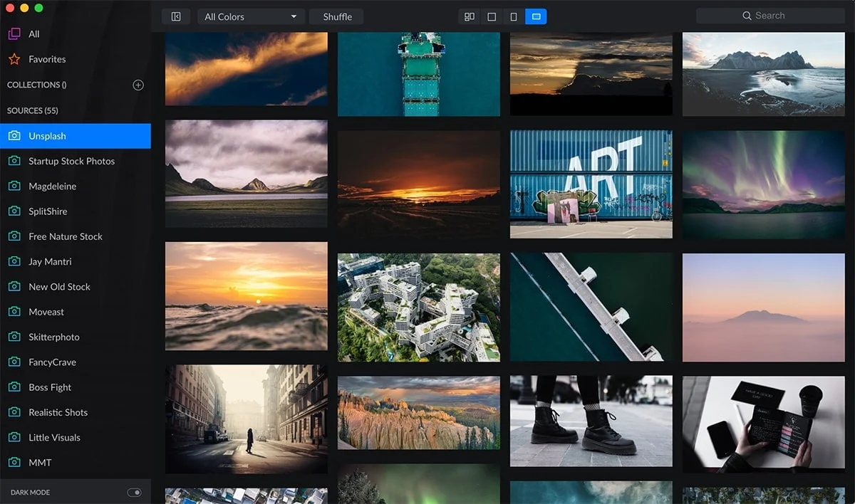Open the ART shipping container photo
Screen dimensions: 855x504
pyautogui.click(x=591, y=184)
